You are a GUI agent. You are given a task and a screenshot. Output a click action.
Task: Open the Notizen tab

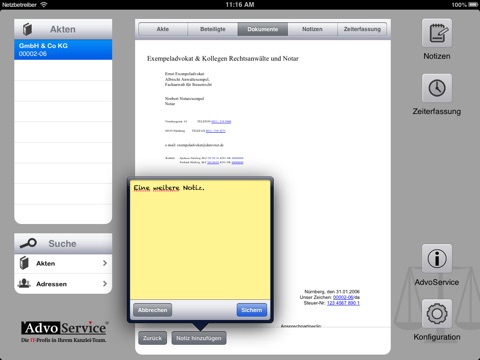[312, 29]
